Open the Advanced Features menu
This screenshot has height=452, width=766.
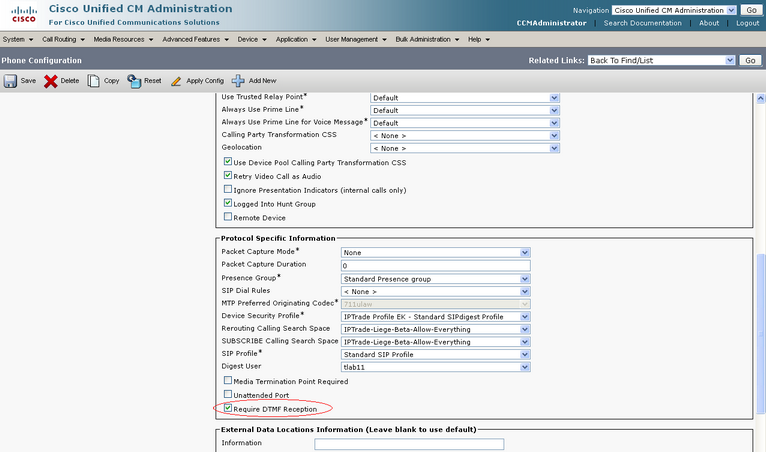tap(195, 39)
